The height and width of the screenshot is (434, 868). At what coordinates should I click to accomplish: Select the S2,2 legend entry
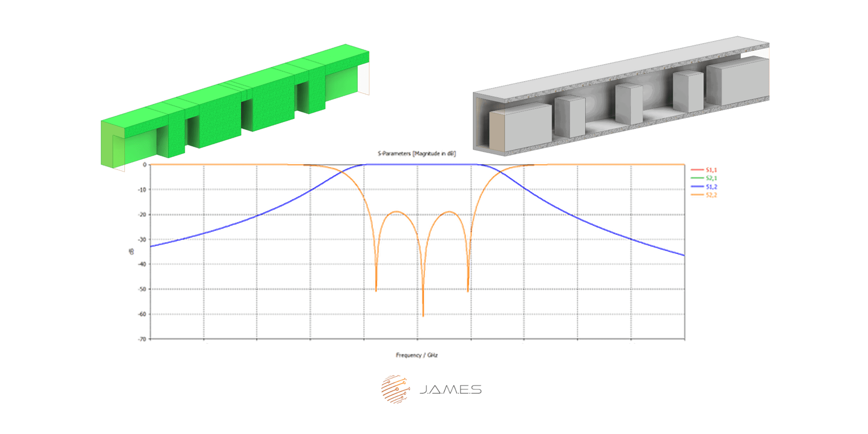point(704,195)
